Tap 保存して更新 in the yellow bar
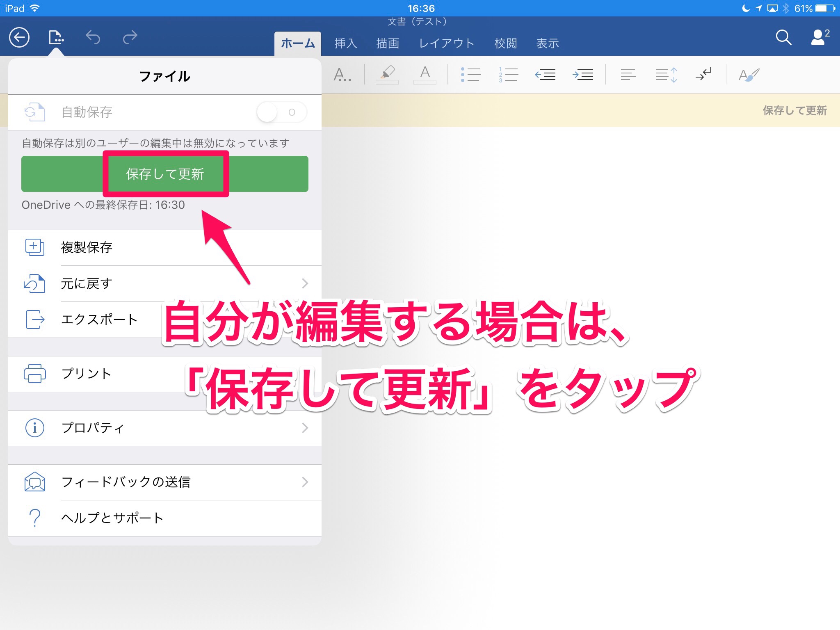This screenshot has width=840, height=630. (794, 110)
